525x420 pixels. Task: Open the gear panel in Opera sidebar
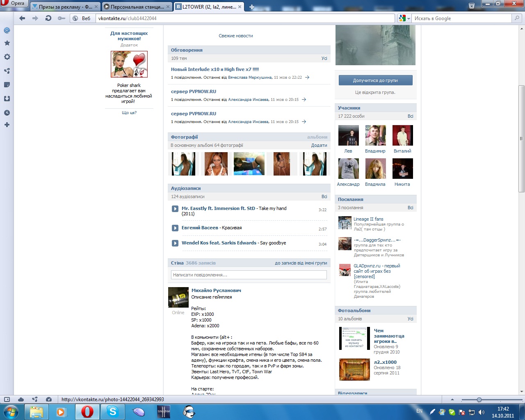click(7, 57)
